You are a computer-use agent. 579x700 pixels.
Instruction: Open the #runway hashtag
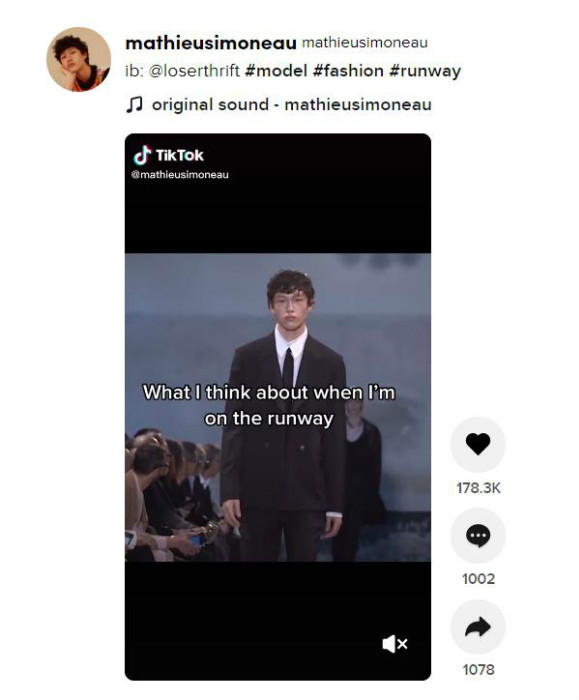pyautogui.click(x=425, y=71)
